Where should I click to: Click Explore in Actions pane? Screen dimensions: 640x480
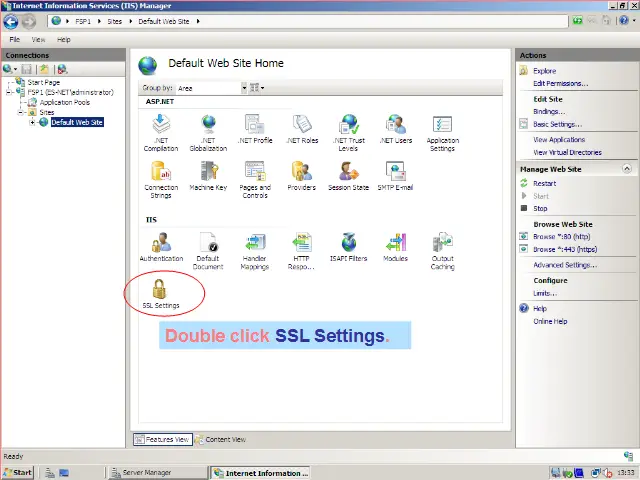click(544, 71)
